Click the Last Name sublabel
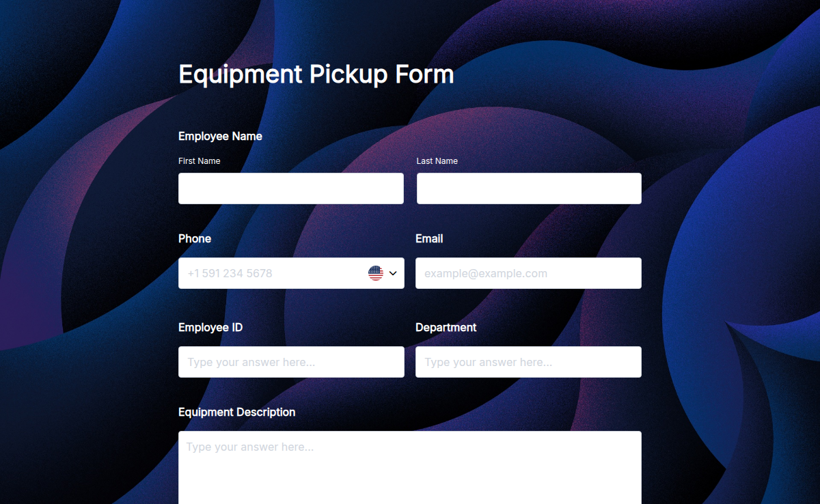This screenshot has height=504, width=820. pos(437,160)
